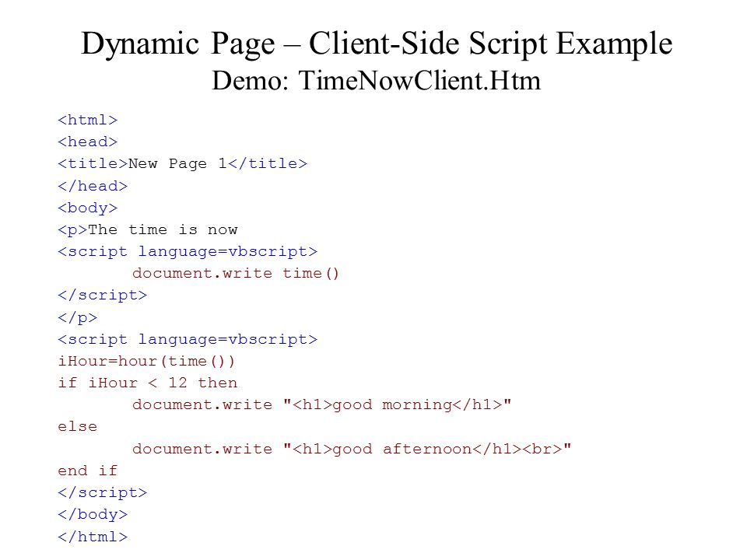The width and height of the screenshot is (747, 560).
Task: Click the closing '</p>' tag line
Action: pyautogui.click(x=78, y=317)
